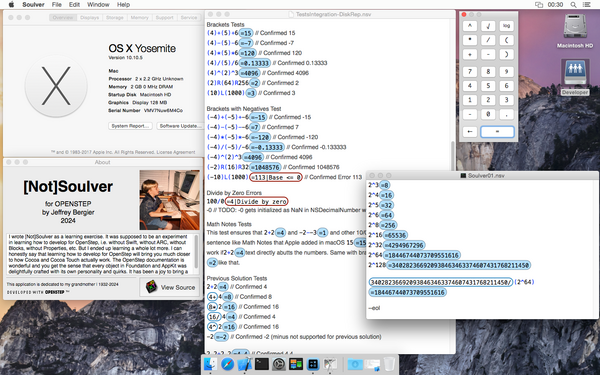Screen dimensions: 600x375
Task: Click the open parenthesis key on keypad
Action: (x=506, y=40)
